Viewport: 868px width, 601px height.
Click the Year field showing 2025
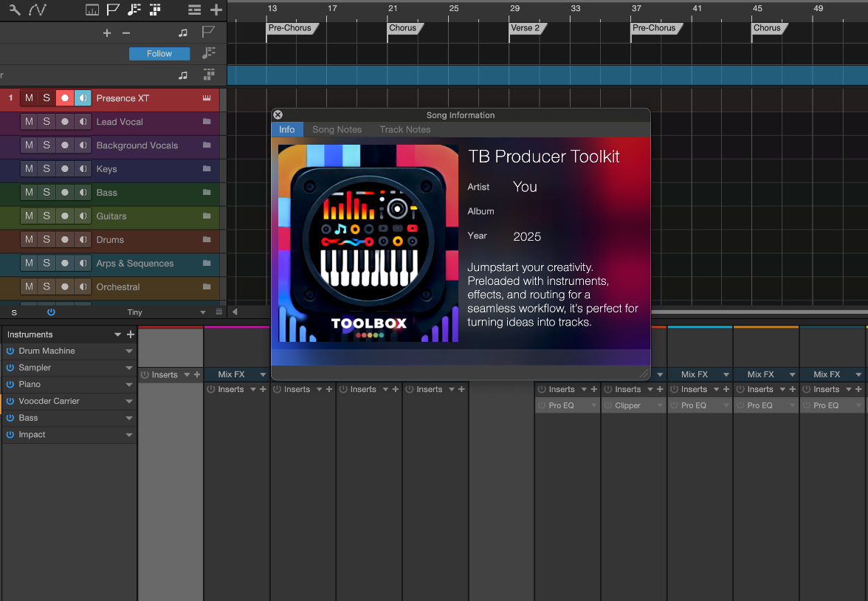527,236
